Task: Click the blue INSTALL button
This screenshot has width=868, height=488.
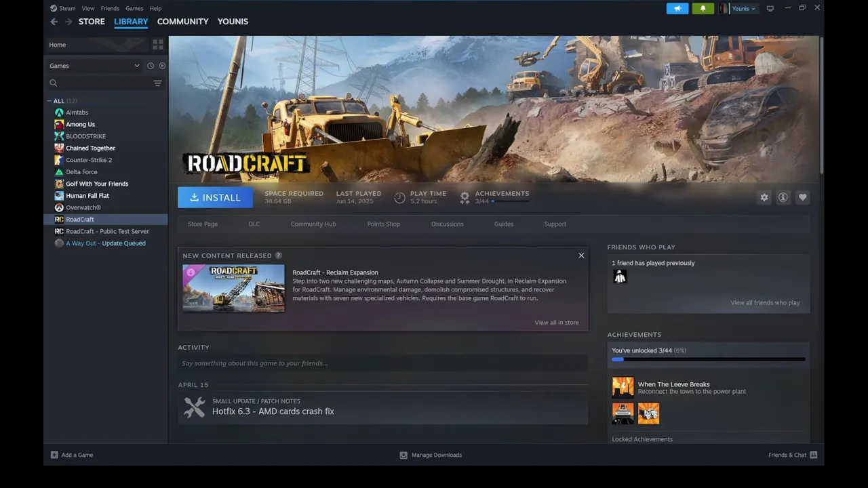Action: click(x=215, y=197)
